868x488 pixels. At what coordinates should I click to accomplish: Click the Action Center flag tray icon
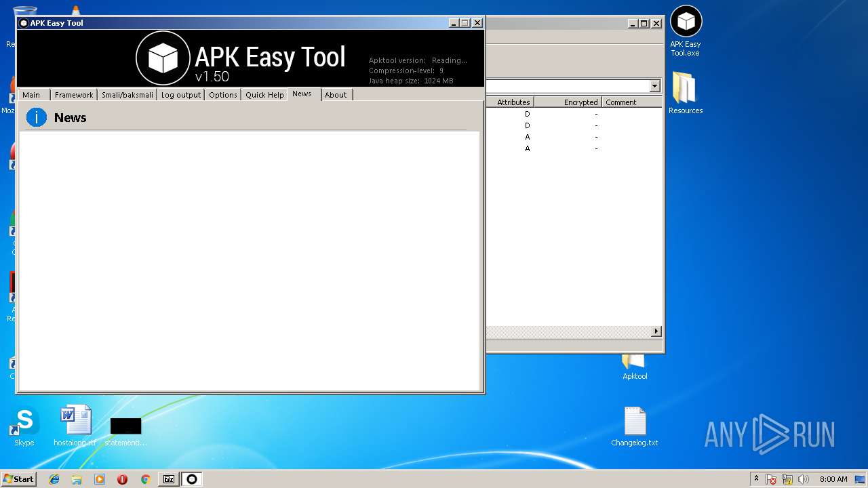tap(772, 480)
